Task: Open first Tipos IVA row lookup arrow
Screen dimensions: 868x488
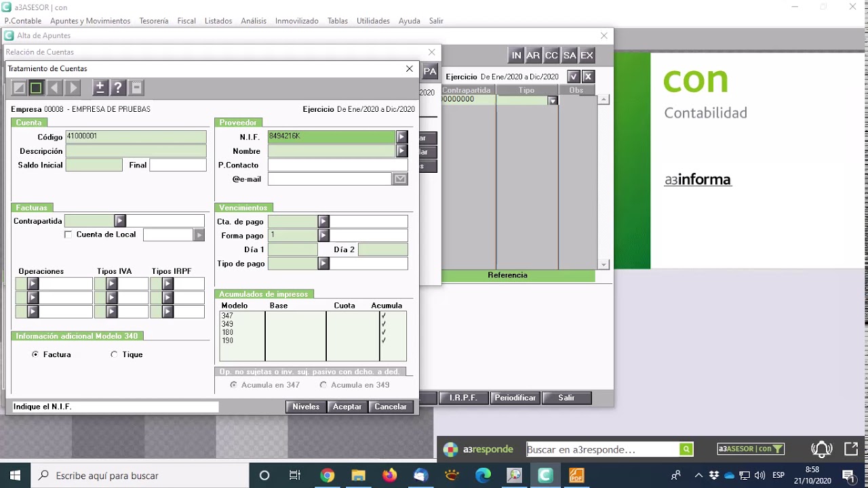Action: [112, 284]
